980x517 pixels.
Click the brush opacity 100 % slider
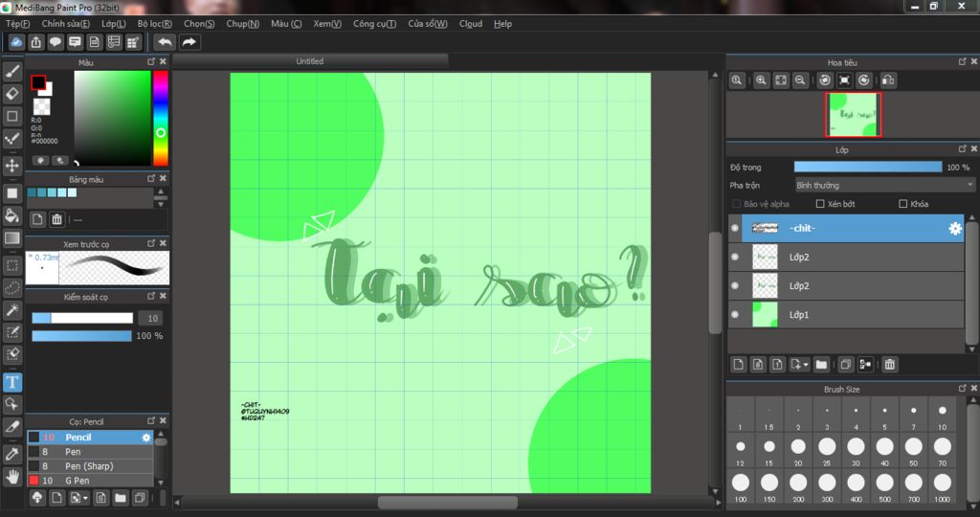pyautogui.click(x=82, y=336)
